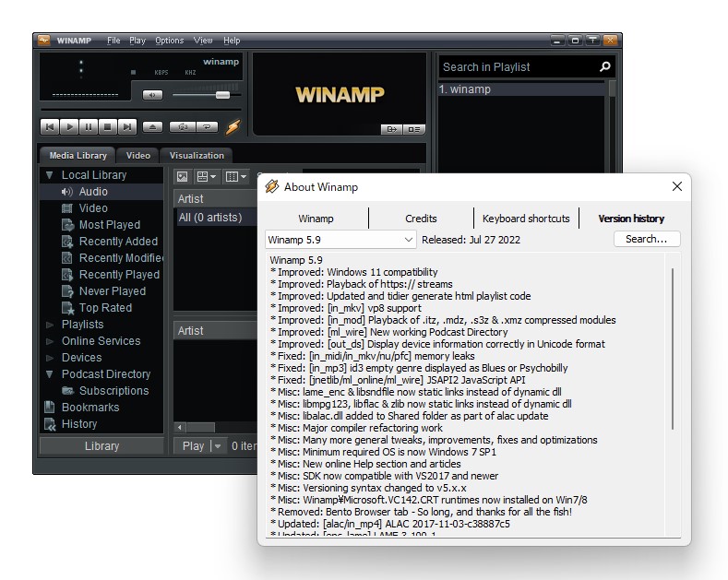The image size is (728, 580).
Task: Switch to the Video tab
Action: coord(137,156)
